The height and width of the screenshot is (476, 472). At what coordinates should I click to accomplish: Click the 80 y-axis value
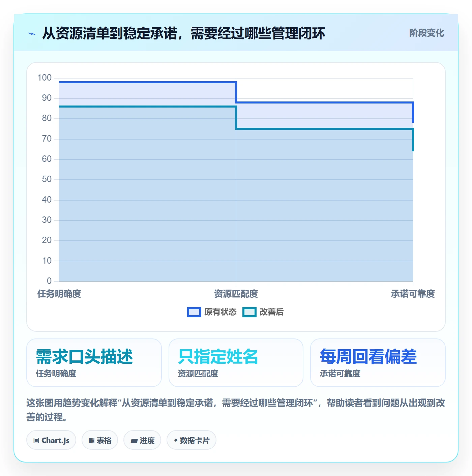[47, 118]
